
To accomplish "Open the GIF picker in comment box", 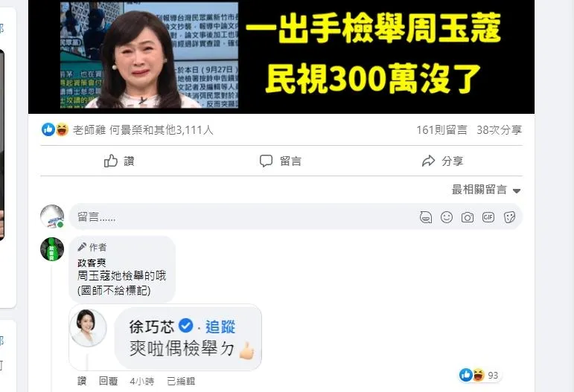I will (x=488, y=217).
